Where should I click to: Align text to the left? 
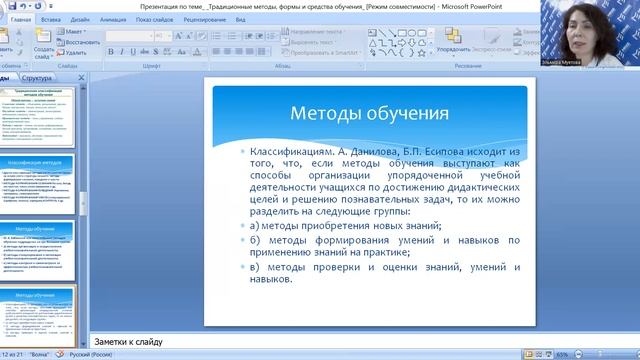(216, 51)
